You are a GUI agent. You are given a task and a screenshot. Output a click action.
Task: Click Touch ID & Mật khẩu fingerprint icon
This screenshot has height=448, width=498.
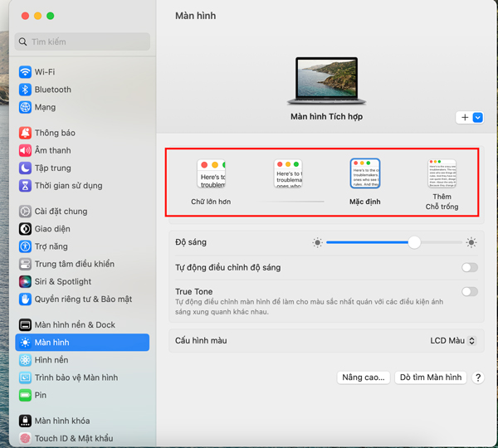25,438
